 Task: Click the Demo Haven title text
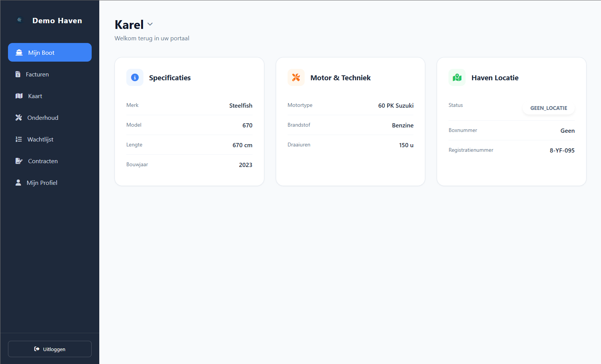57,21
